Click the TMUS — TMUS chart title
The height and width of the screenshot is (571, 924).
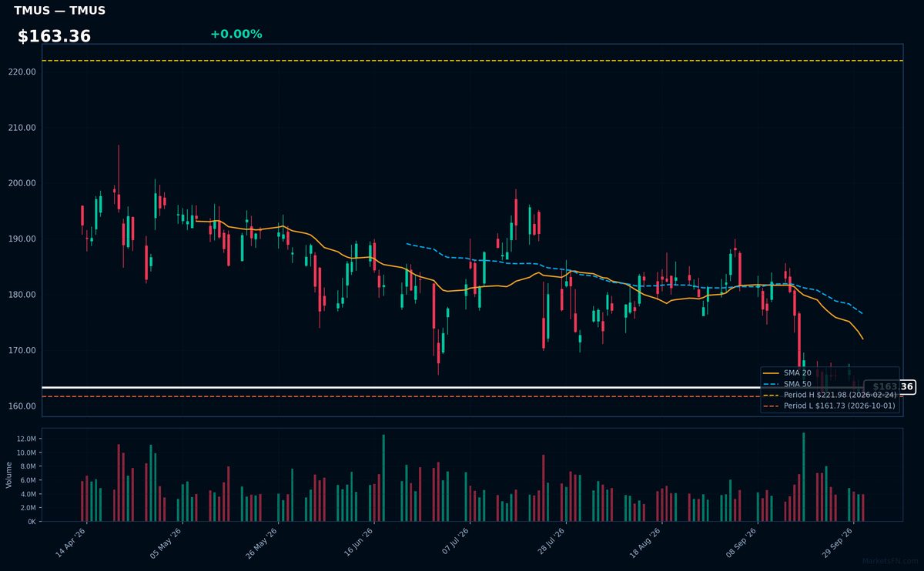pyautogui.click(x=59, y=11)
